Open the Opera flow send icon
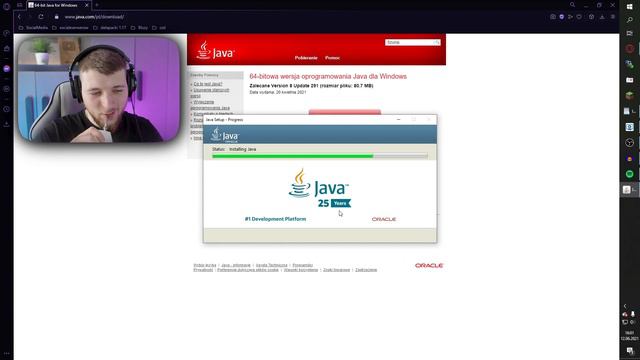 tap(571, 17)
